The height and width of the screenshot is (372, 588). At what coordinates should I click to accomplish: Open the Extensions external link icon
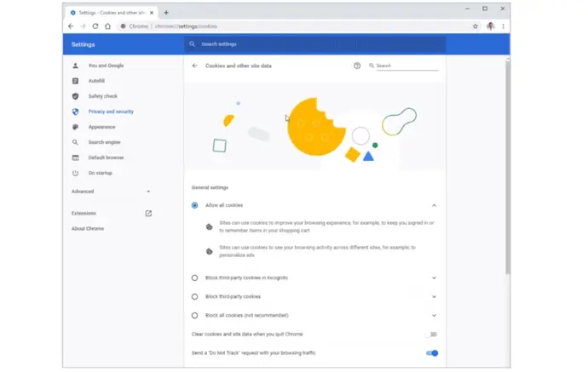click(148, 213)
